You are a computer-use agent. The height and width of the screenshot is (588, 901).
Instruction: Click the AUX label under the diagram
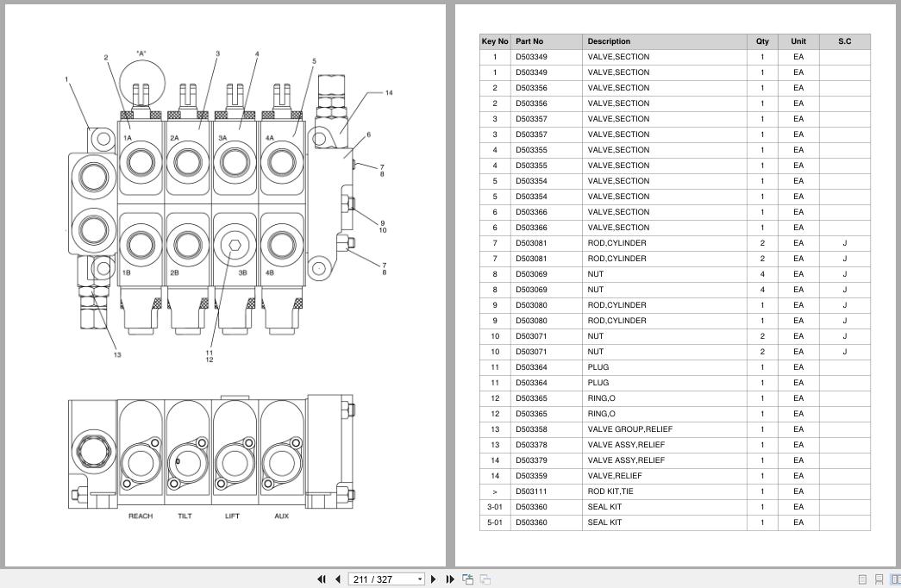(282, 516)
